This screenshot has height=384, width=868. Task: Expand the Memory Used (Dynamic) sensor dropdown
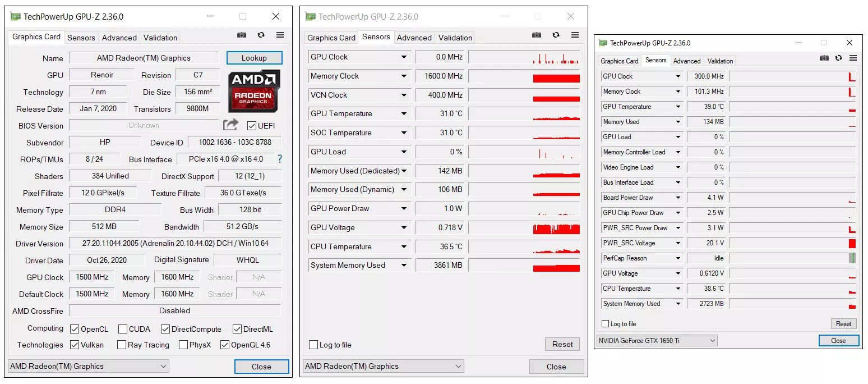tap(404, 190)
